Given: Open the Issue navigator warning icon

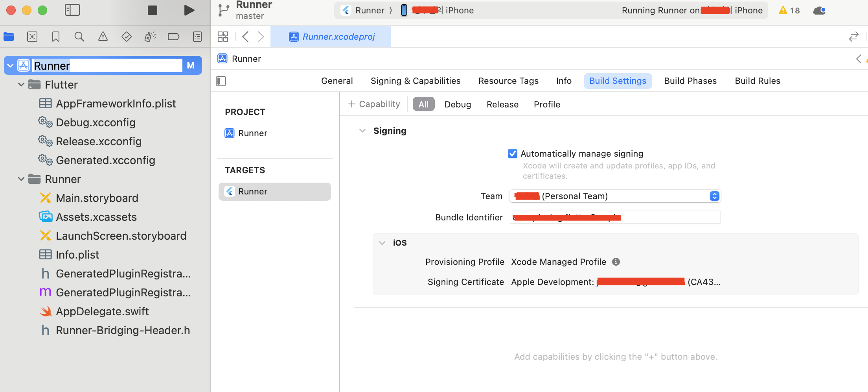Looking at the screenshot, I should [x=103, y=37].
